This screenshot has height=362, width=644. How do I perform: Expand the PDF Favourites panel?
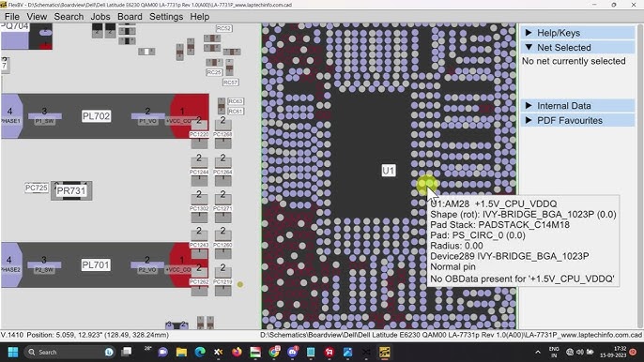tap(577, 121)
